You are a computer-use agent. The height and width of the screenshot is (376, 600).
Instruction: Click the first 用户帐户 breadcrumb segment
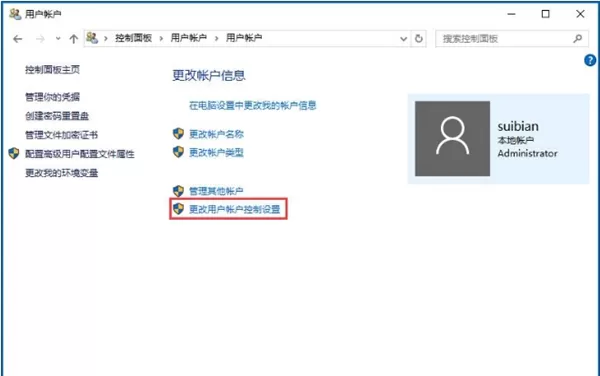[x=189, y=38]
